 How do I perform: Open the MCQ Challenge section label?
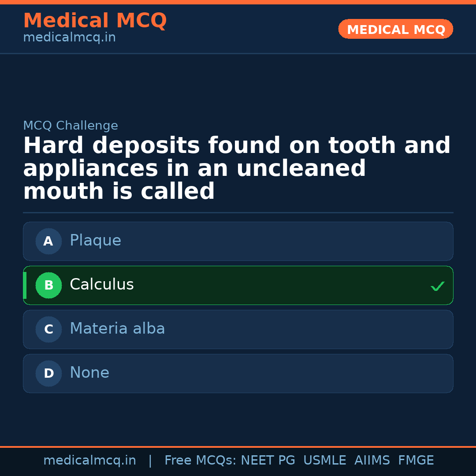71,126
